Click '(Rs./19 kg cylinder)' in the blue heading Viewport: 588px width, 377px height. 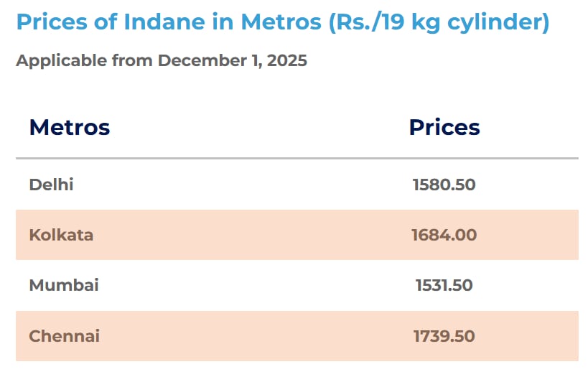(439, 22)
